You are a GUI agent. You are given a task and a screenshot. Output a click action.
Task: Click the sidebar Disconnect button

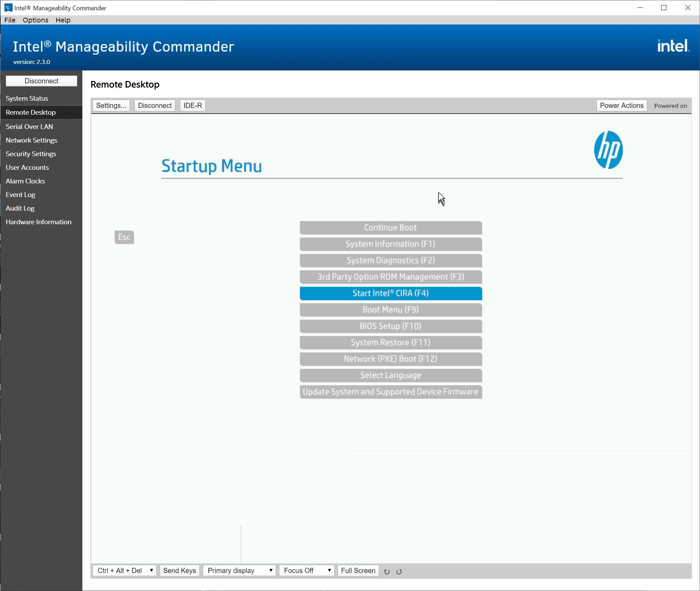(42, 81)
